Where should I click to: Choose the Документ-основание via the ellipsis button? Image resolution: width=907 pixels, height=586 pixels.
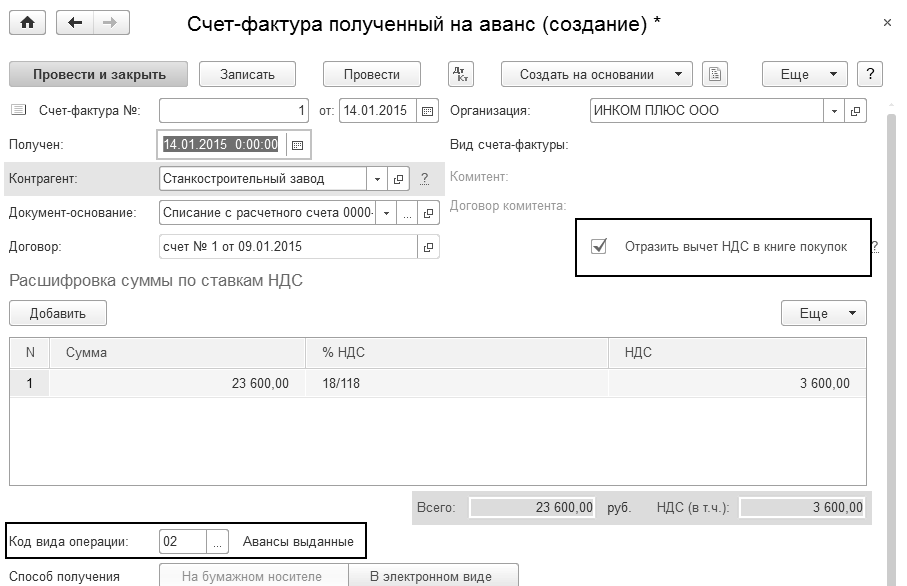[x=407, y=213]
